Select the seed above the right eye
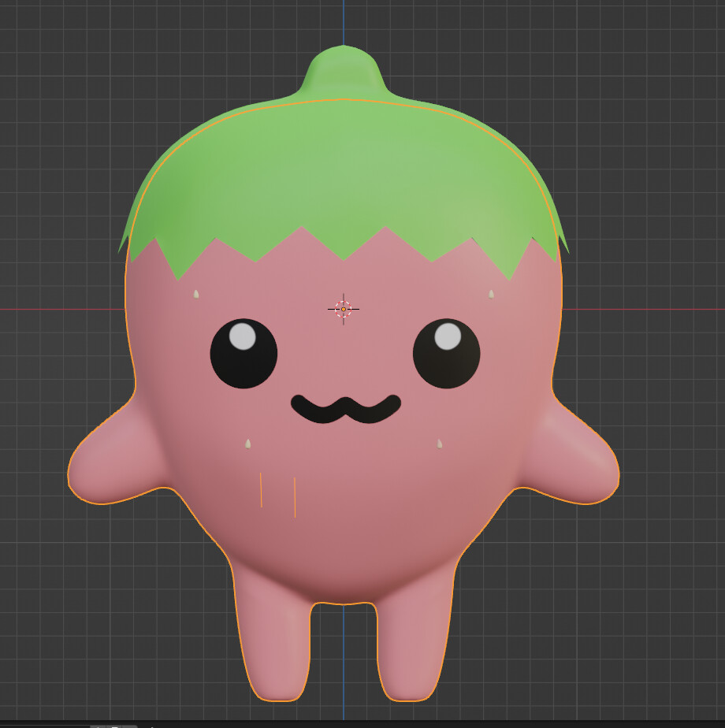 click(491, 294)
